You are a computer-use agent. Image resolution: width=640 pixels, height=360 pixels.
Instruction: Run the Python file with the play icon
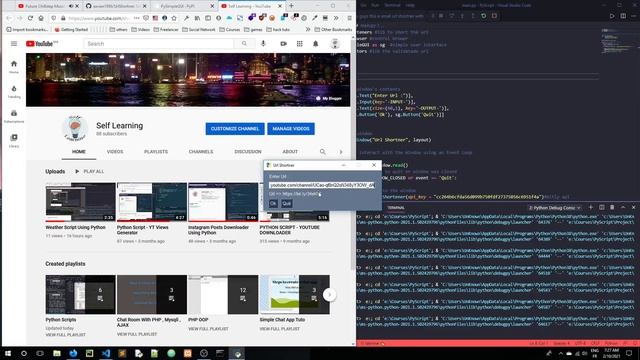pos(612,16)
